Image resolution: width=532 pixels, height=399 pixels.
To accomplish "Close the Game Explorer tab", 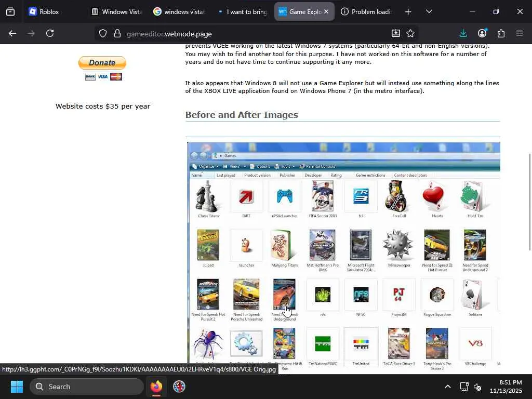I will pos(326,12).
